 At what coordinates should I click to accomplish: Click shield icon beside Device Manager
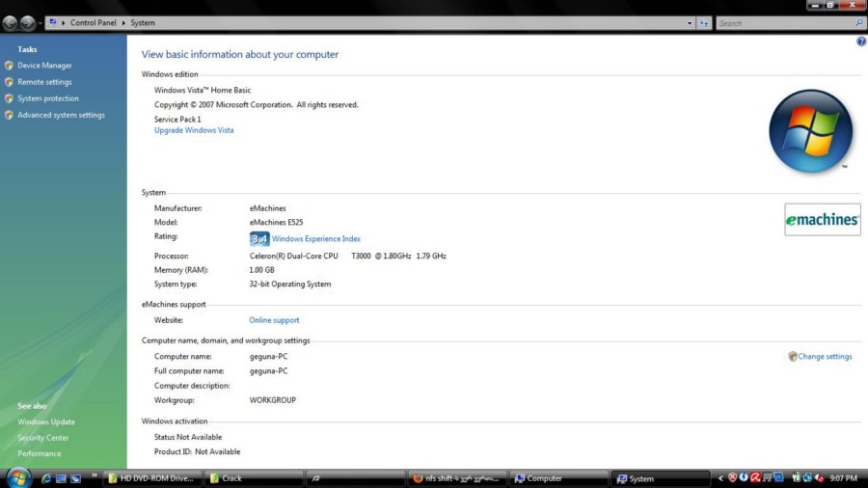(x=9, y=66)
